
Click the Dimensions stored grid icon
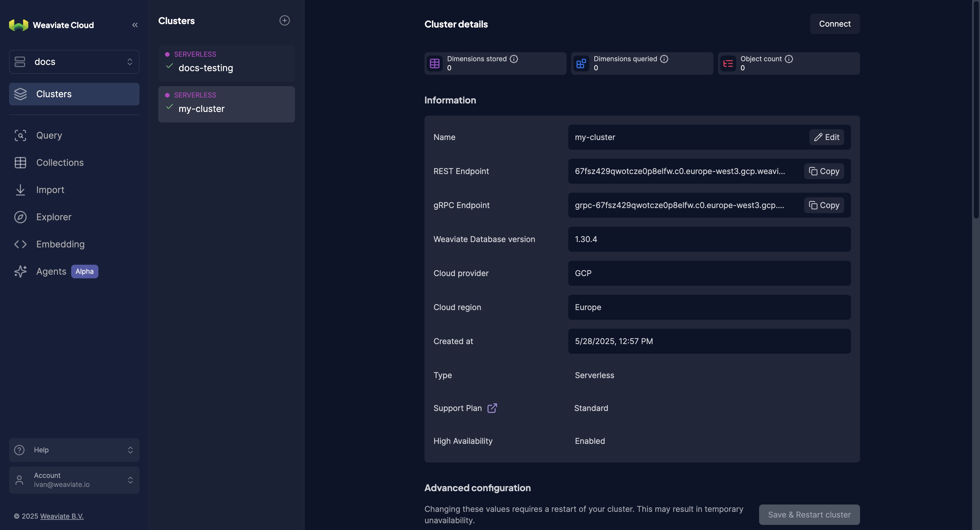click(435, 63)
